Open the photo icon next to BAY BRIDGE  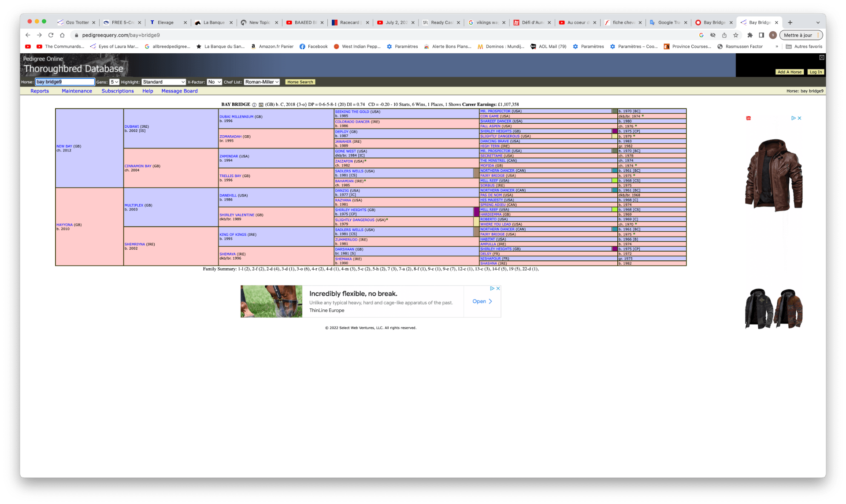click(x=261, y=105)
